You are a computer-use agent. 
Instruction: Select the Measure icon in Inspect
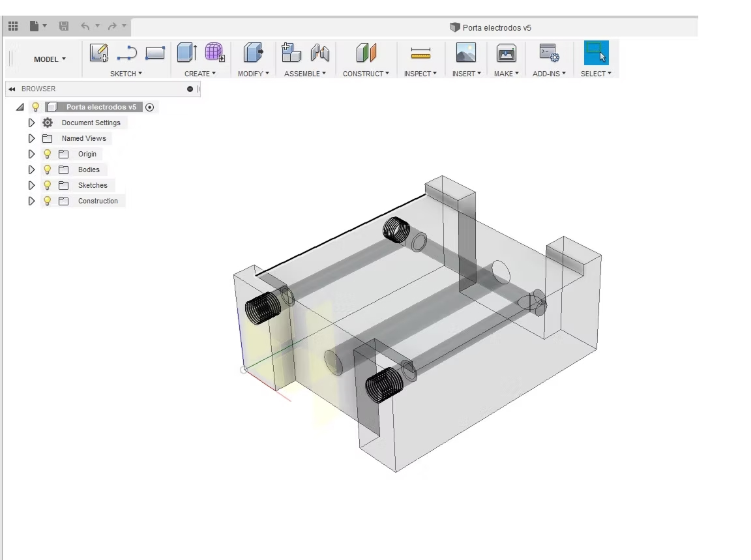420,53
